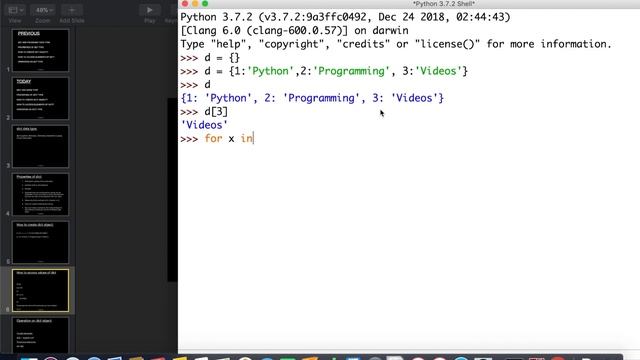Zoom the Python Shell window with green button
The height and width of the screenshot is (360, 640).
pyautogui.click(x=205, y=4)
